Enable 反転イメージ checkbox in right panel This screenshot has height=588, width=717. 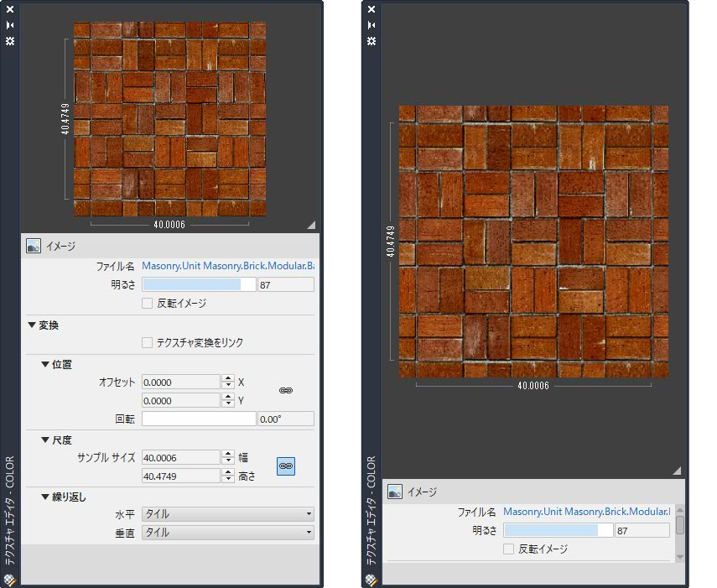coord(508,549)
